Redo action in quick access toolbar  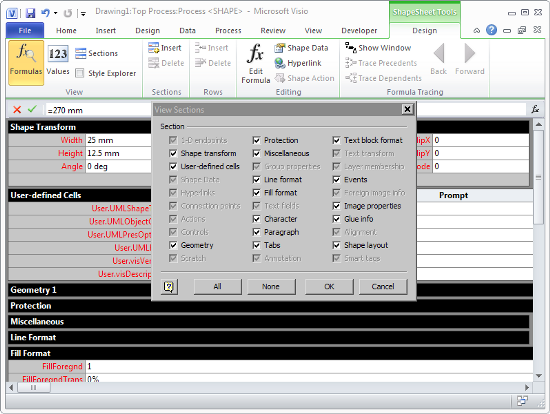[68, 13]
